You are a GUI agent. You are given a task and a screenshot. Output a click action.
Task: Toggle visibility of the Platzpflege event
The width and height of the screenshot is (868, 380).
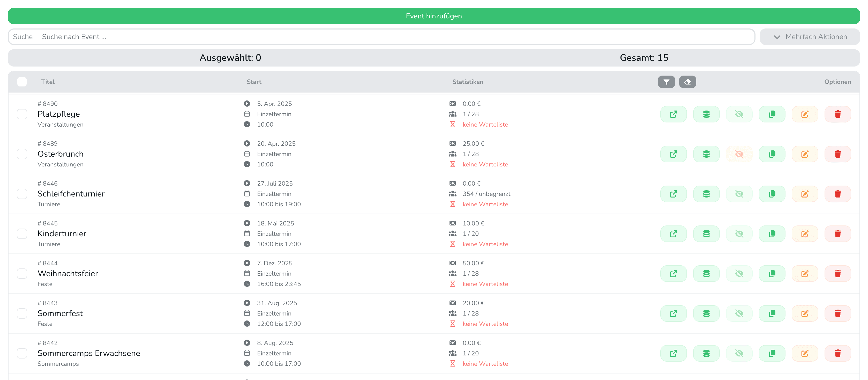click(x=739, y=114)
